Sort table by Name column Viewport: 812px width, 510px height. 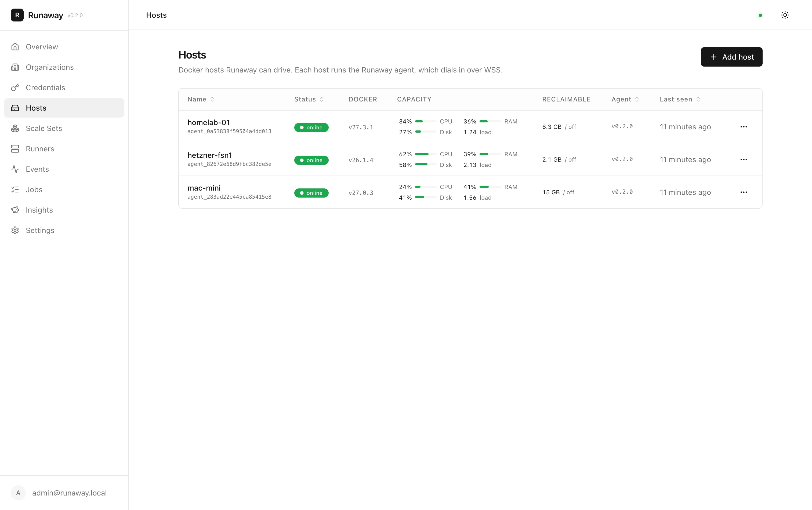[x=201, y=99]
